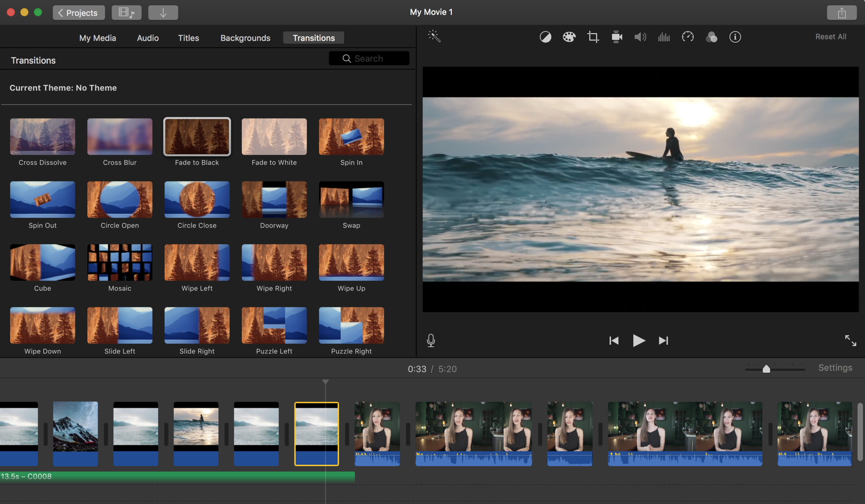Click the timeline vertical scrollbar
This screenshot has width=865, height=504.
pos(860,432)
